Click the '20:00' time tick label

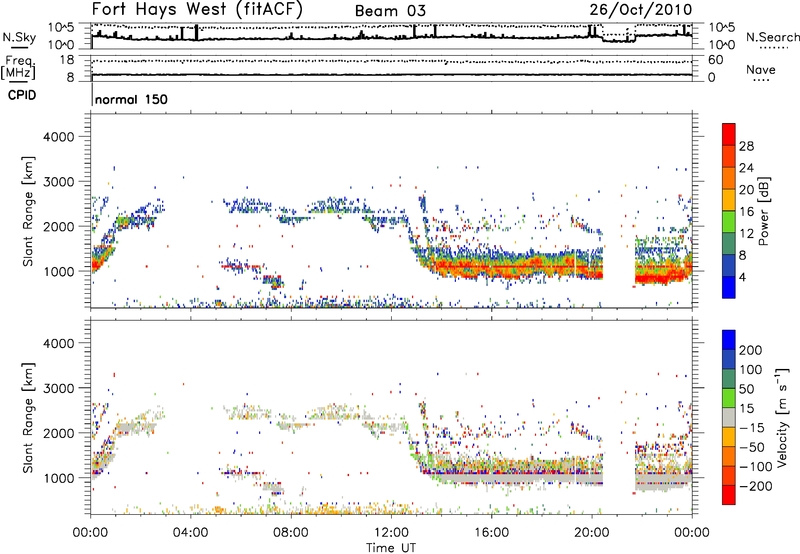(591, 533)
